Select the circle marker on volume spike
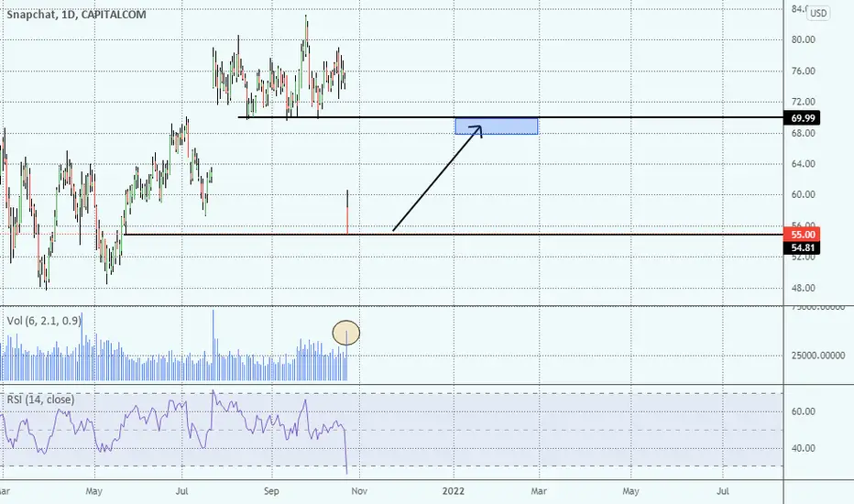The height and width of the screenshot is (504, 854). (x=345, y=333)
